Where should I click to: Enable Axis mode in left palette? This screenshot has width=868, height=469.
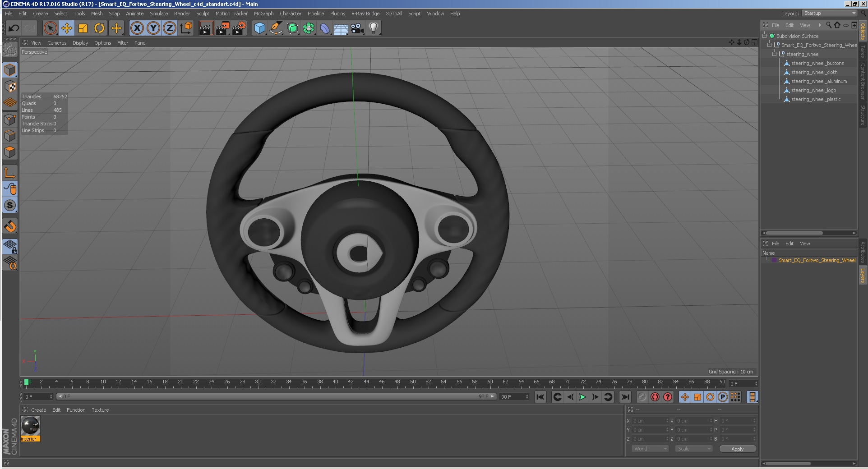coord(10,173)
